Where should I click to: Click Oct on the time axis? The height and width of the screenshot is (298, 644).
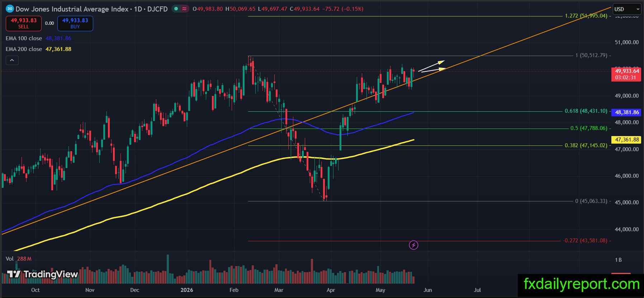pos(35,290)
